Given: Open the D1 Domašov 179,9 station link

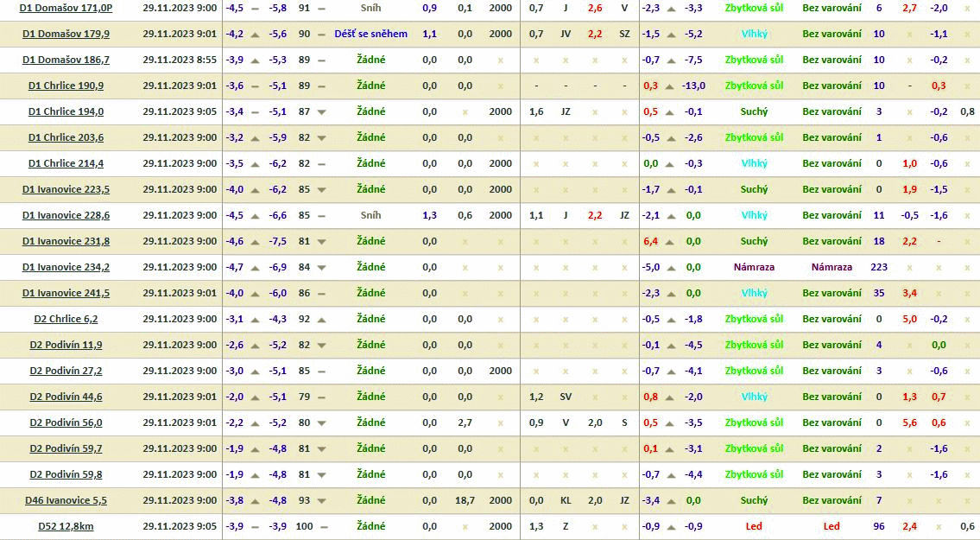Looking at the screenshot, I should tap(66, 34).
